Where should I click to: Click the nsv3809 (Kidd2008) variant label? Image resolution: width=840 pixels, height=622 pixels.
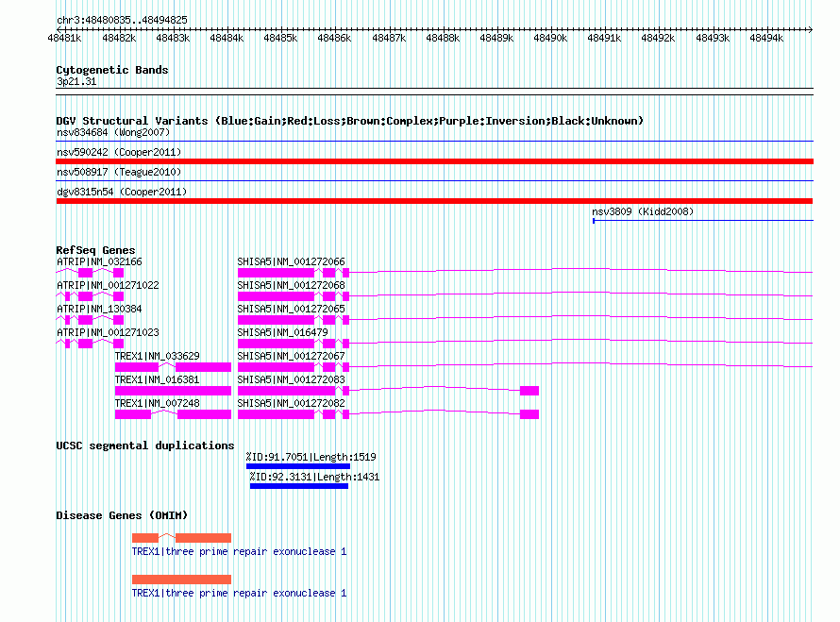click(643, 211)
